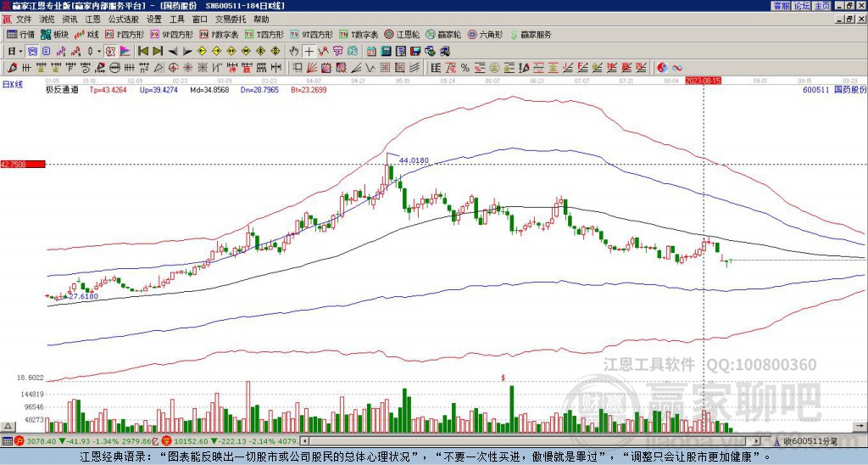The height and width of the screenshot is (465, 868).
Task: Open the 江恩 menu
Action: (92, 20)
